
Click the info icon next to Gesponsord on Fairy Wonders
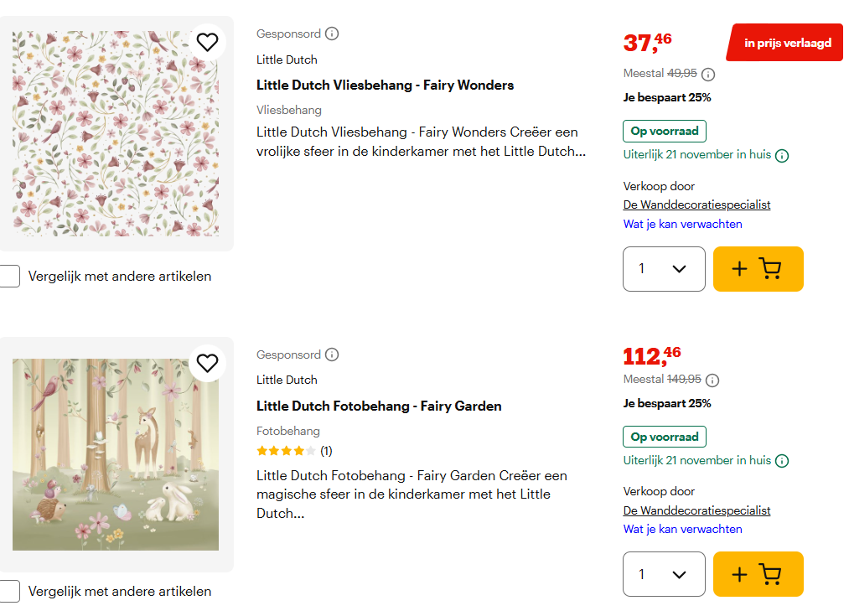pyautogui.click(x=332, y=34)
